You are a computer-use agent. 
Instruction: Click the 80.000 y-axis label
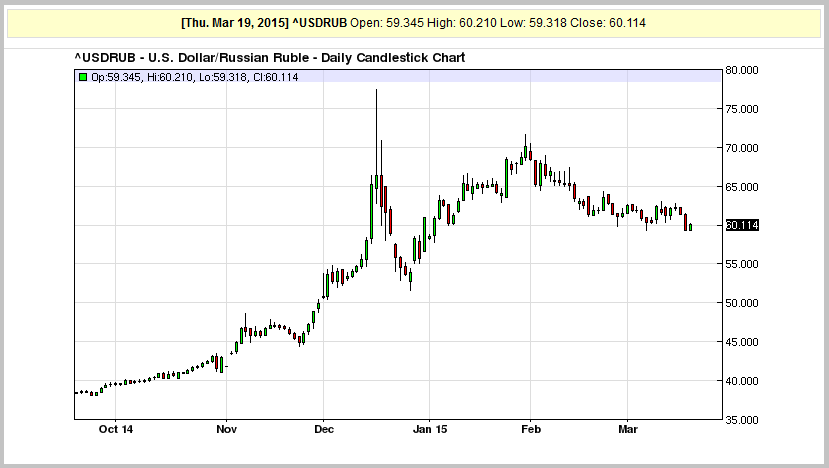(742, 70)
